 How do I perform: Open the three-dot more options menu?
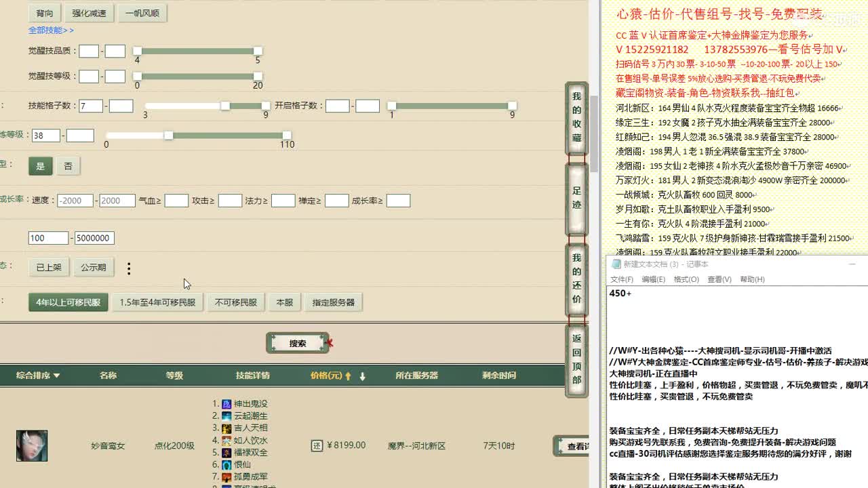tap(129, 268)
